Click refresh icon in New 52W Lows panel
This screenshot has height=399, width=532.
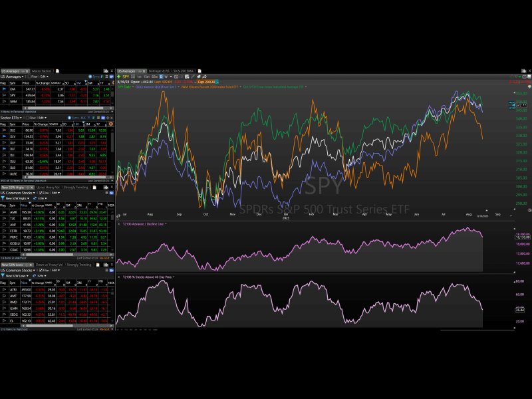pos(35,275)
